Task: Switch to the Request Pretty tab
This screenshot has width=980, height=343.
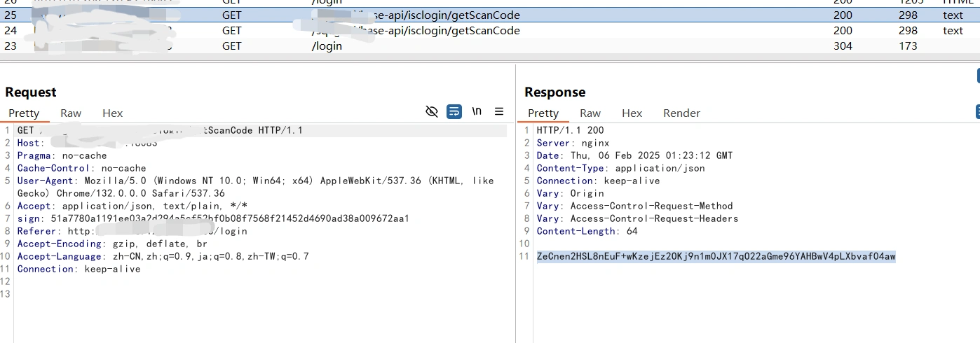Action: pyautogui.click(x=24, y=113)
